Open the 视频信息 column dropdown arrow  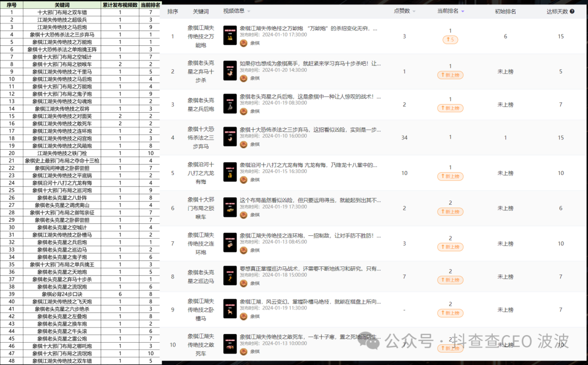pyautogui.click(x=249, y=11)
